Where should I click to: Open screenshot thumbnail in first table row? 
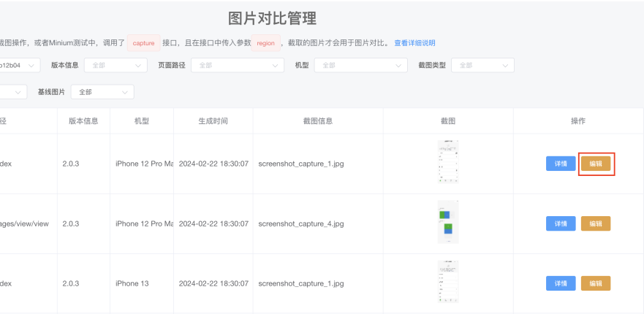(448, 161)
